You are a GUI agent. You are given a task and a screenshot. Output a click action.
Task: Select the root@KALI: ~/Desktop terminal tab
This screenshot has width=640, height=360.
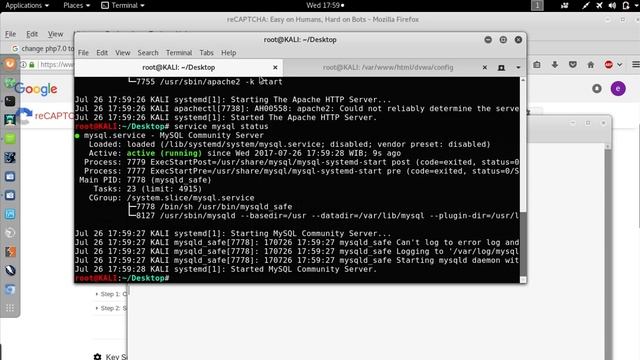click(178, 67)
